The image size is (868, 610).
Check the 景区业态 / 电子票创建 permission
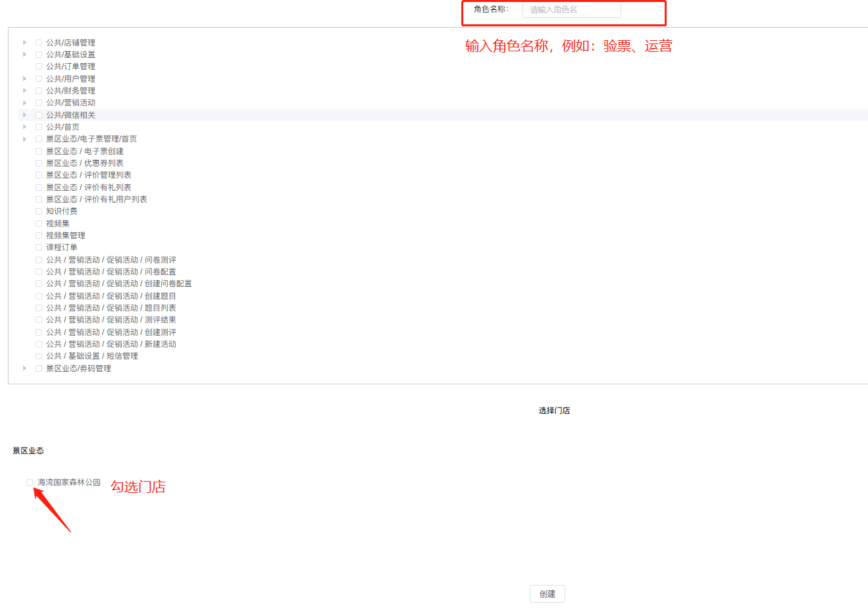tap(38, 151)
